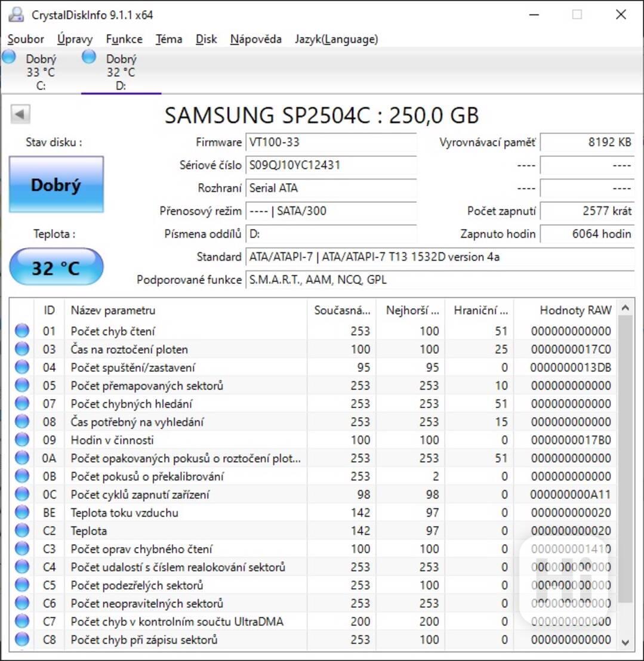The width and height of the screenshot is (644, 661).
Task: Open the Soubor menu
Action: click(x=26, y=39)
